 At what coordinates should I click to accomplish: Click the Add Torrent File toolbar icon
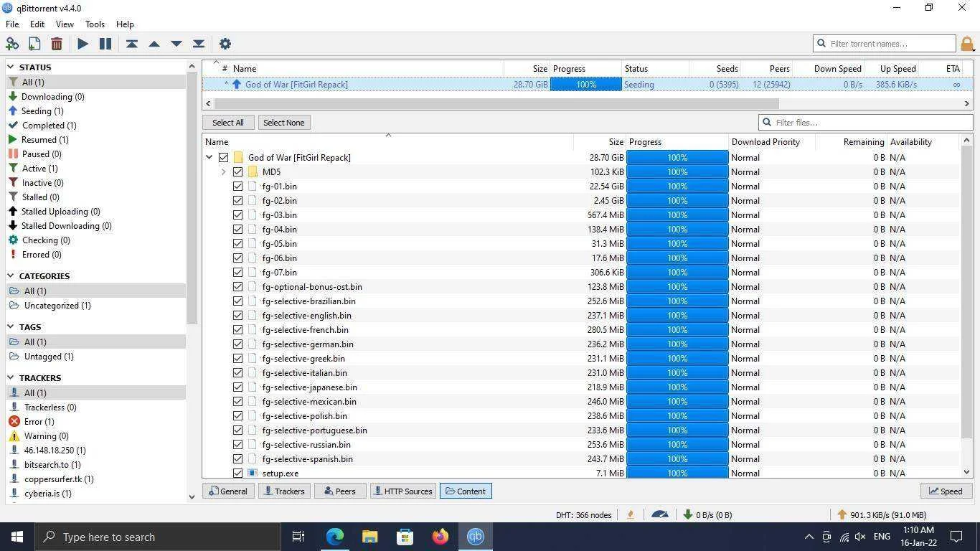click(x=34, y=44)
